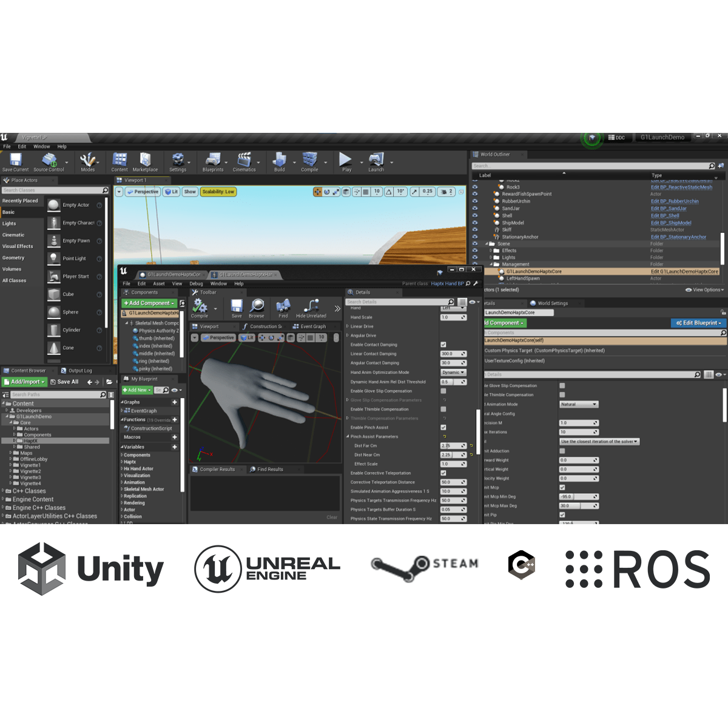
Task: Click the Blueprints toolbar icon
Action: (x=213, y=162)
